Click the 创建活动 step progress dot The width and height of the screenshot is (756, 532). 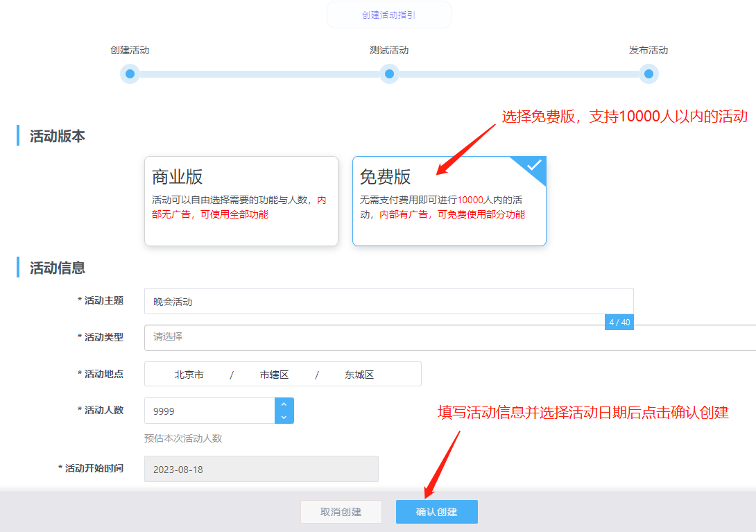130,74
